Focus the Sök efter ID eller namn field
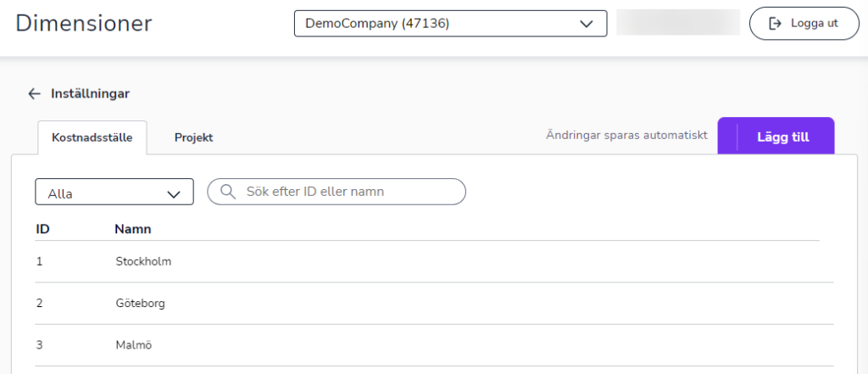This screenshot has height=374, width=868. [x=337, y=192]
